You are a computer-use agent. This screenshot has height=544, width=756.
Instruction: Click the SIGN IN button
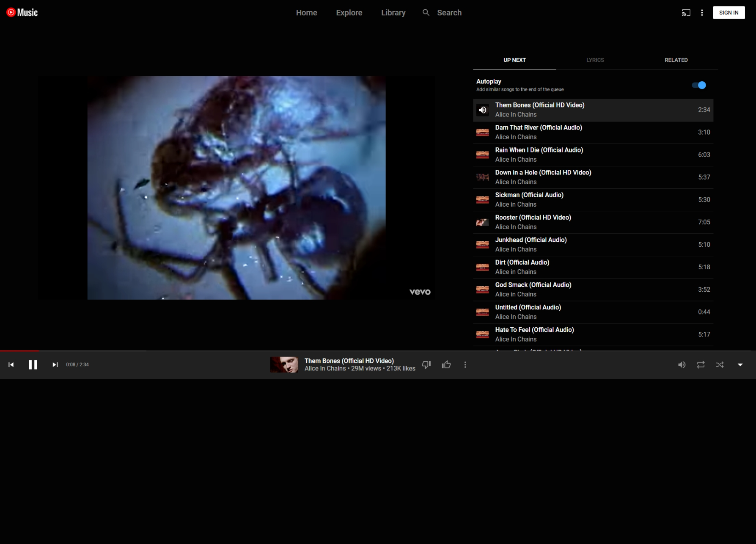tap(729, 13)
